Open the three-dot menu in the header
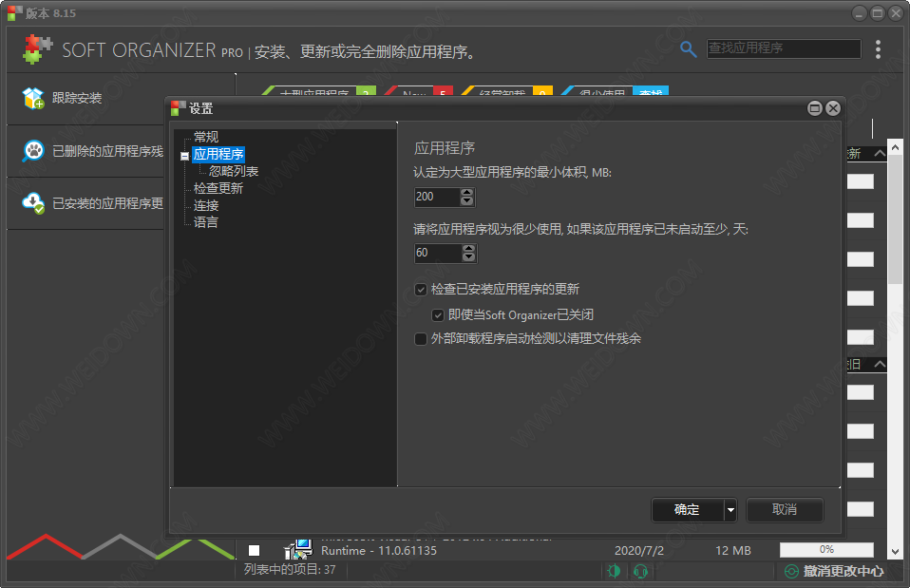 [878, 48]
